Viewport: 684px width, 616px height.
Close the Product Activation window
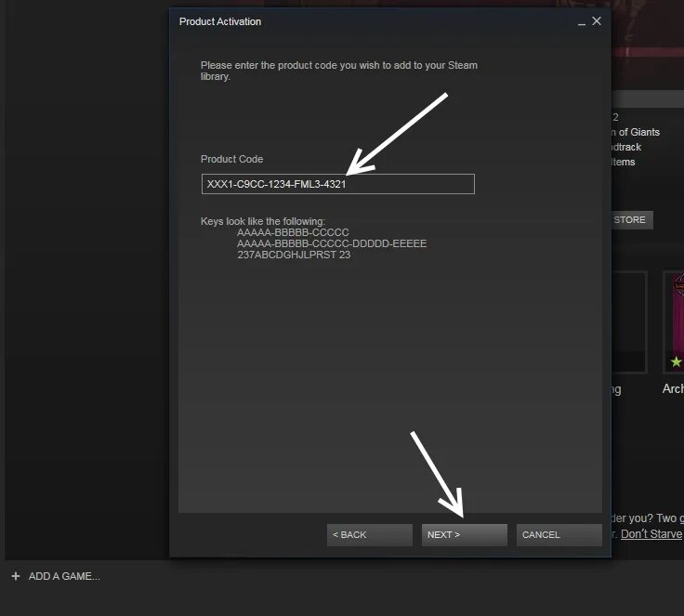tap(597, 21)
